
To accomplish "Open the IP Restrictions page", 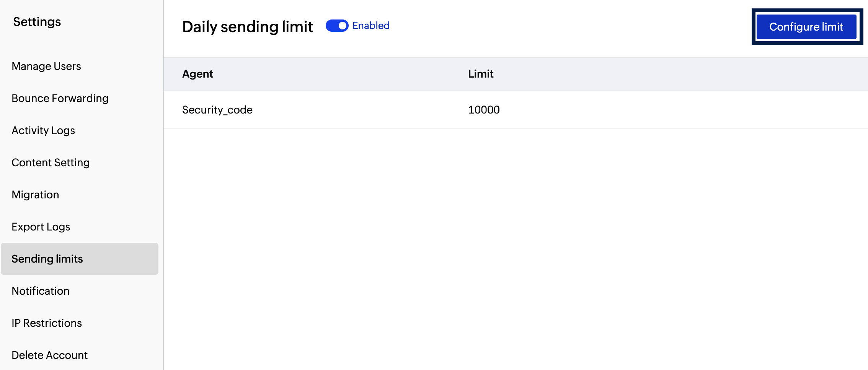I will click(x=47, y=323).
